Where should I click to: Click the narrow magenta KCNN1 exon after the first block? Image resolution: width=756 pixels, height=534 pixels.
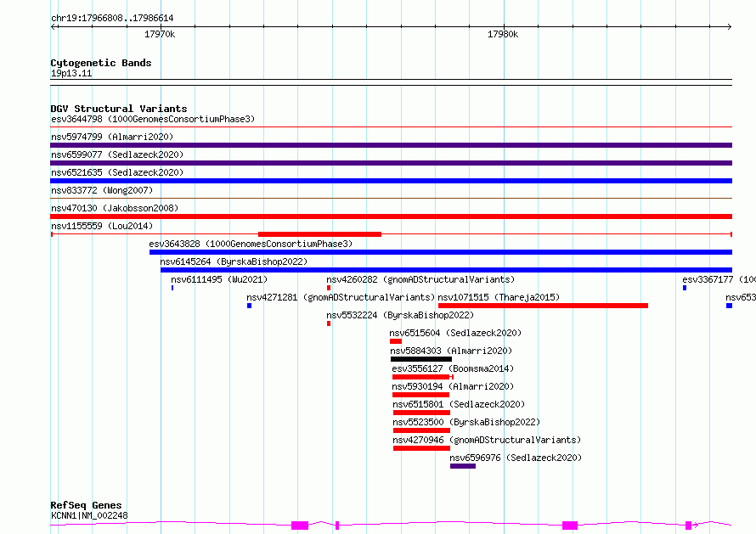click(337, 526)
